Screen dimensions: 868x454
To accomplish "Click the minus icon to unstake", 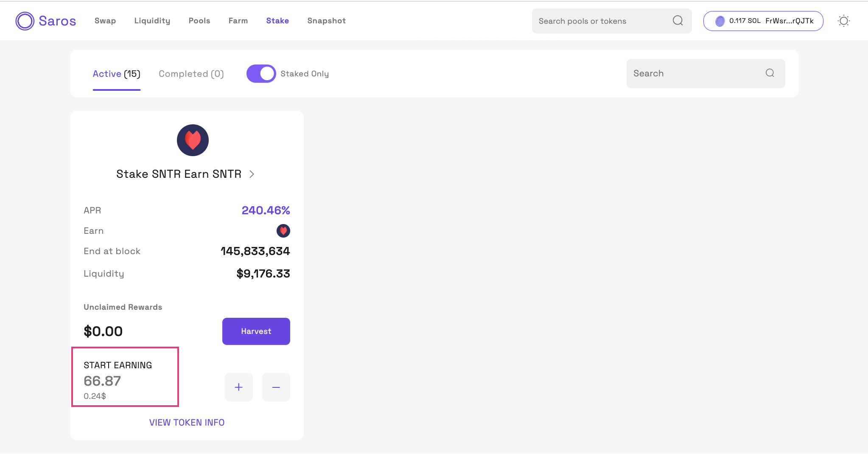I will pyautogui.click(x=276, y=387).
